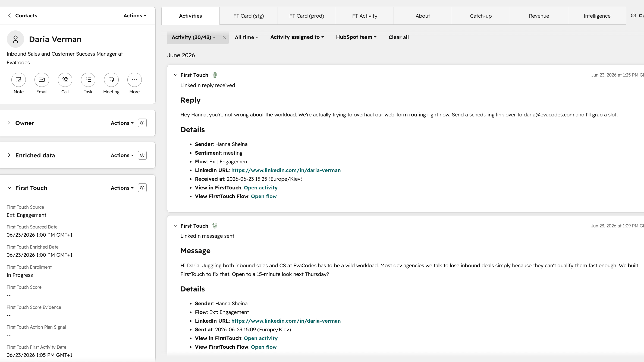Click First Touch logo on message-sent activity
The height and width of the screenshot is (362, 644).
[x=215, y=226]
